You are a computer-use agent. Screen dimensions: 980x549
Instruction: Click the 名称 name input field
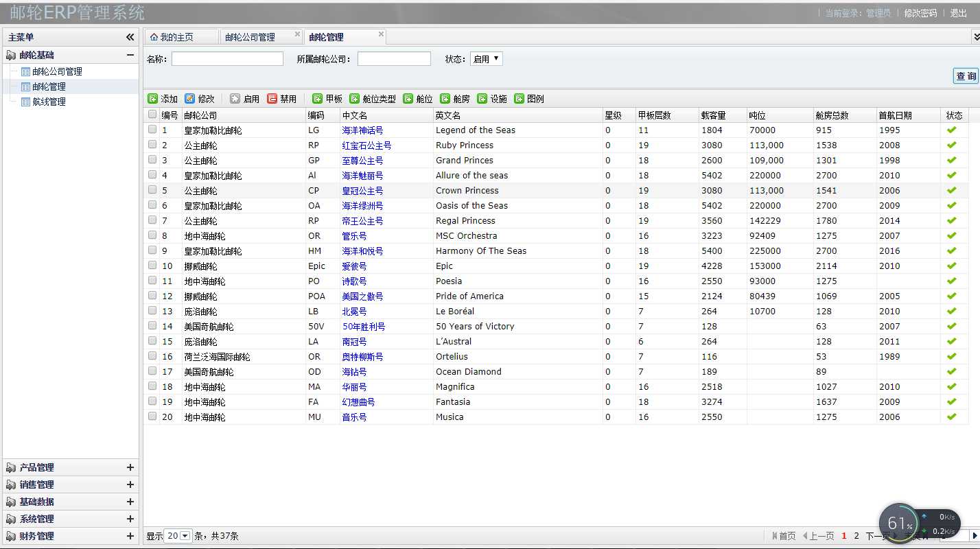227,59
